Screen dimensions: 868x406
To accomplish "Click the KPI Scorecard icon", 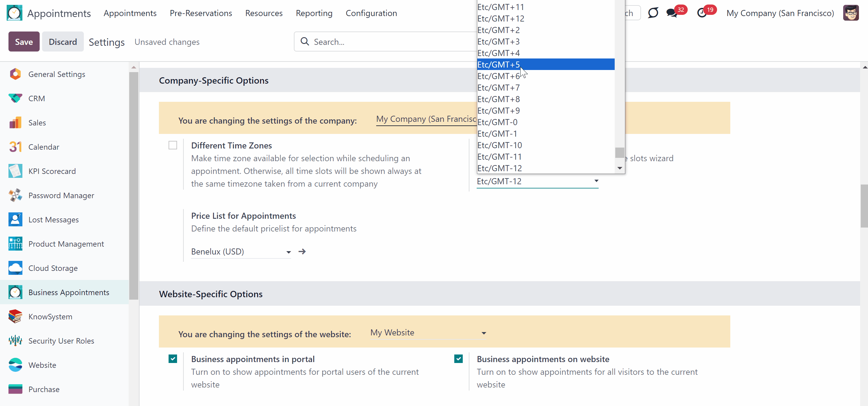I will pos(15,171).
